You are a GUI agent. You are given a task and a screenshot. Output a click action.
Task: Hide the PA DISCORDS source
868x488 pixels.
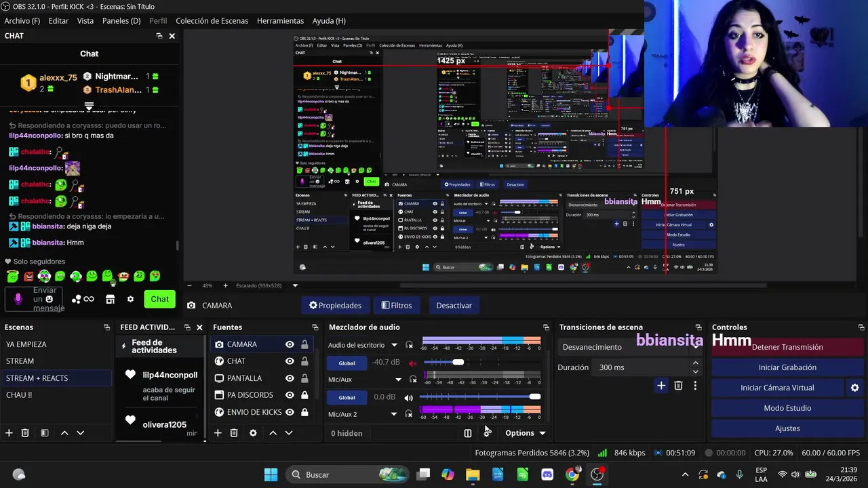tap(290, 395)
